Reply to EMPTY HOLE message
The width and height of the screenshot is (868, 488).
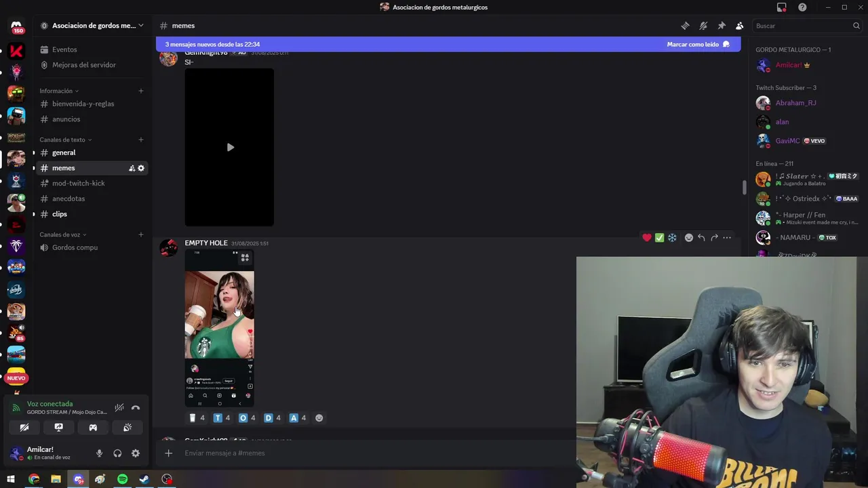701,238
